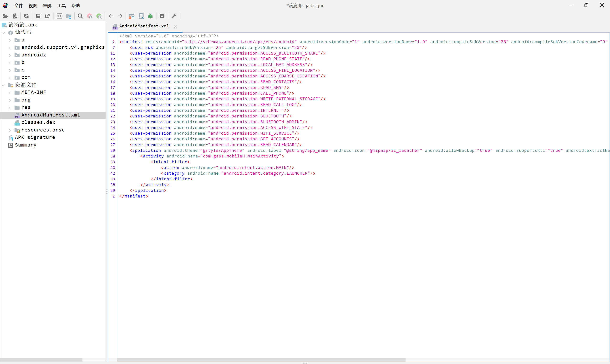Viewport: 610px width, 364px height.
Task: Expand android.support.v4.graphics package
Action: click(x=10, y=48)
